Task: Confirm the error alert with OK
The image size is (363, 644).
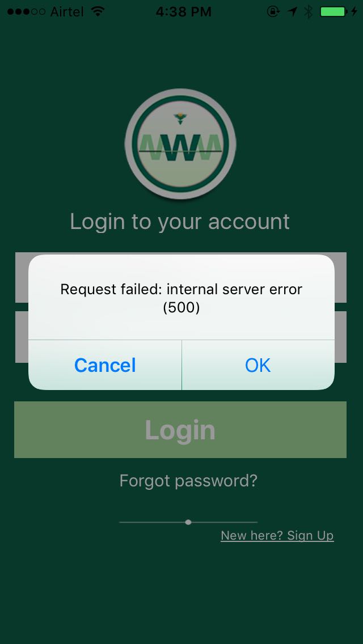Action: pyautogui.click(x=258, y=365)
